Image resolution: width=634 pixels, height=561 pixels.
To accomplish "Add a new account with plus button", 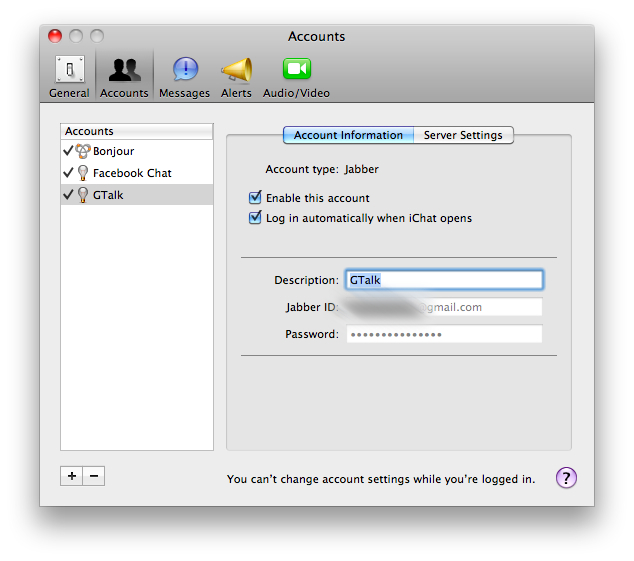I will tap(72, 476).
